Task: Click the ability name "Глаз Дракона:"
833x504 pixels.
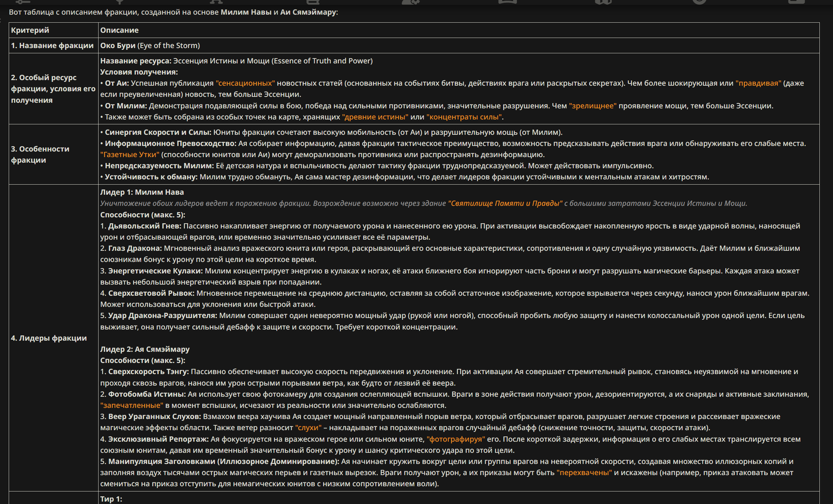Action: (135, 248)
